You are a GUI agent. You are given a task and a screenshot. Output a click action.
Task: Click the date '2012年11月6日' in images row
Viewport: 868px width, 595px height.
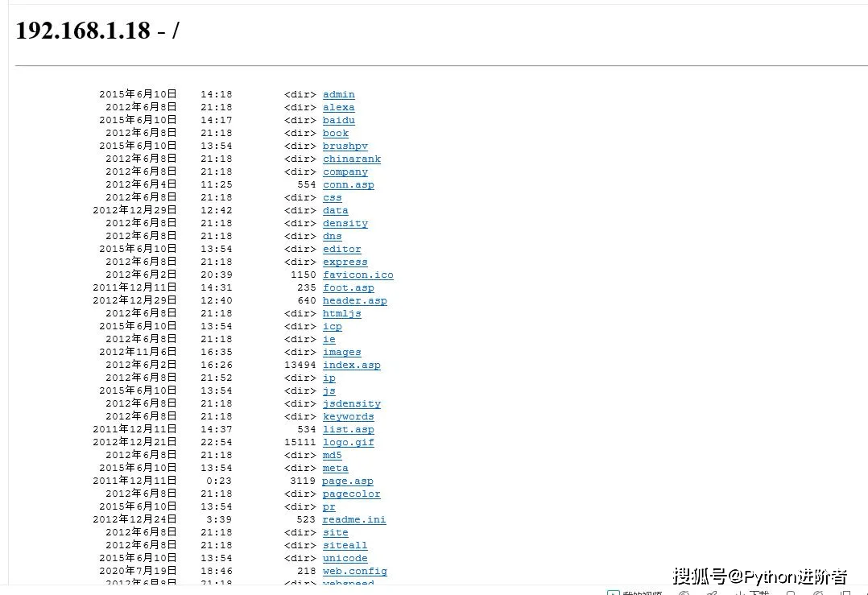[138, 352]
